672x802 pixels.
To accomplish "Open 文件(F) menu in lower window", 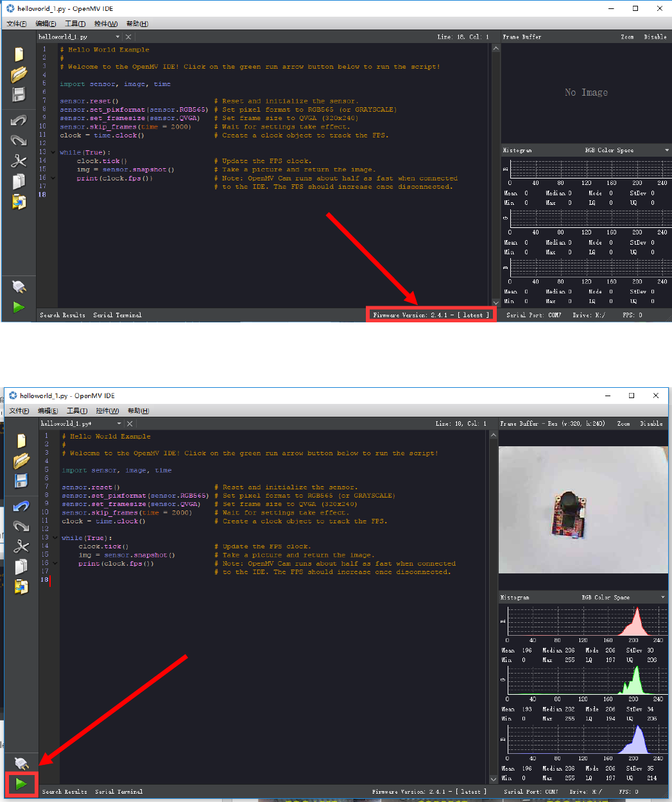I will tap(19, 411).
